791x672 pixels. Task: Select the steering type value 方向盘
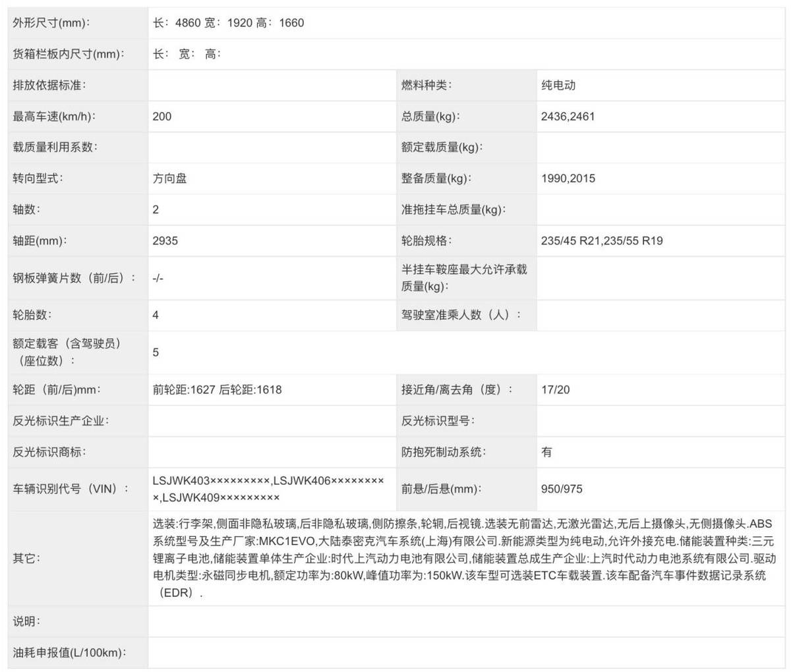pyautogui.click(x=169, y=179)
